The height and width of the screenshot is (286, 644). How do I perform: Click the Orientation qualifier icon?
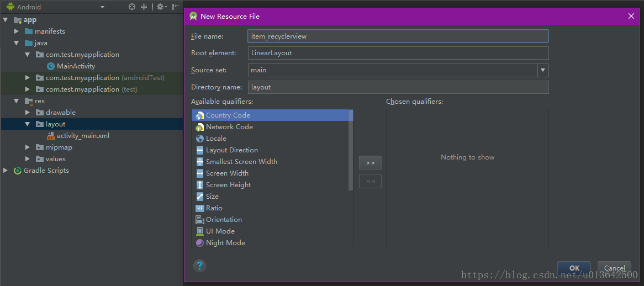point(199,220)
